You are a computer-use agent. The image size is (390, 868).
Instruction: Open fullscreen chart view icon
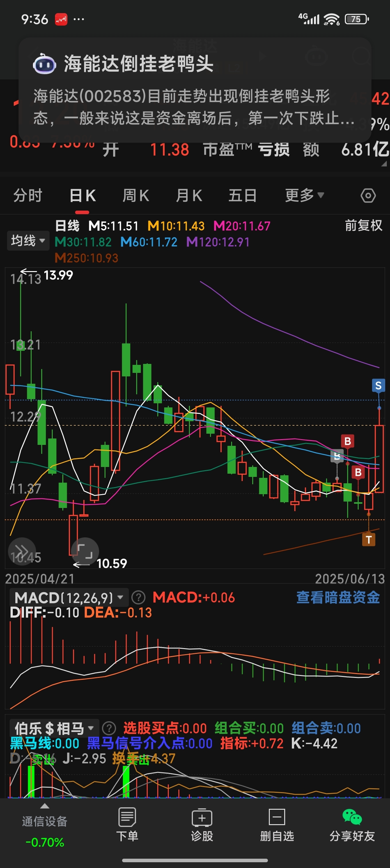click(85, 551)
